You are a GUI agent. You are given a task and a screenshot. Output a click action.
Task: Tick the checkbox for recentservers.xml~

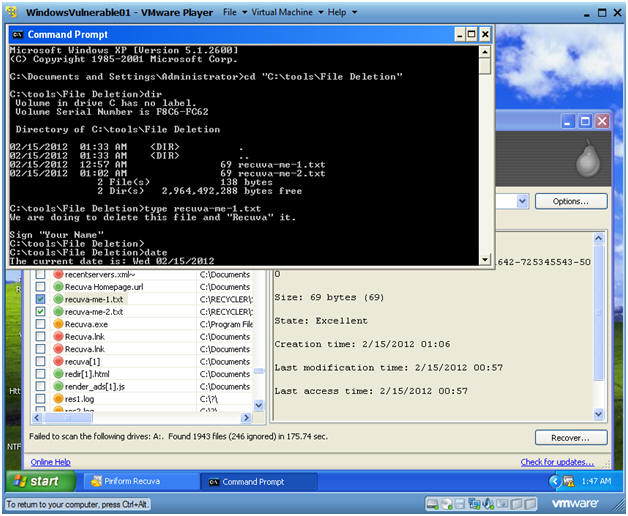coord(40,274)
